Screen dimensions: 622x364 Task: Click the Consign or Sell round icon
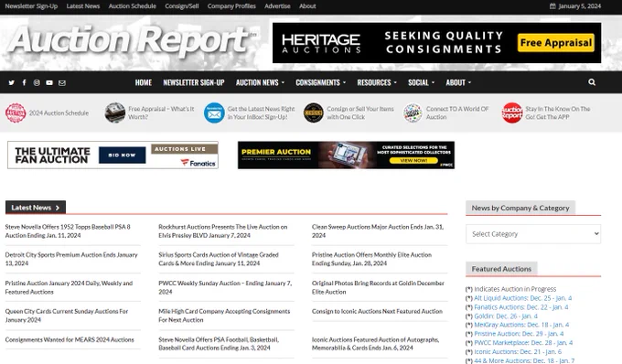[314, 113]
